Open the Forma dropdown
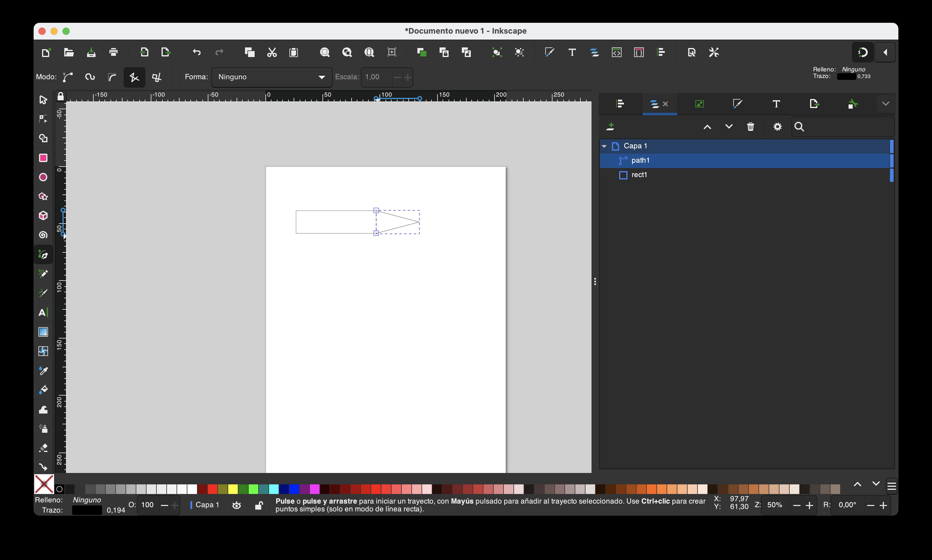Viewport: 932px width, 560px height. [x=272, y=77]
